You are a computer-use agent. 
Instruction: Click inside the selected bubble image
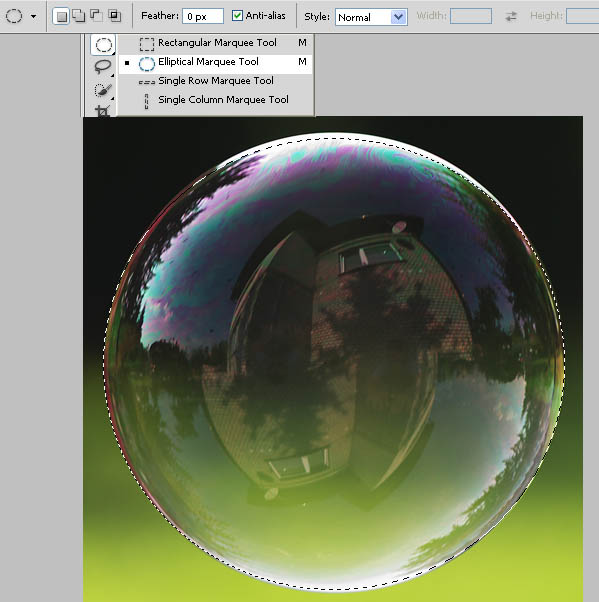334,363
